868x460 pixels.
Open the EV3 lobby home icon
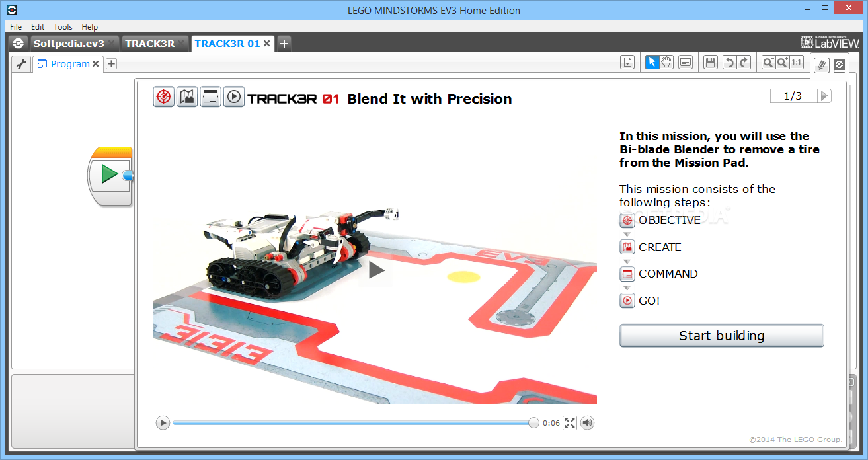[x=18, y=44]
